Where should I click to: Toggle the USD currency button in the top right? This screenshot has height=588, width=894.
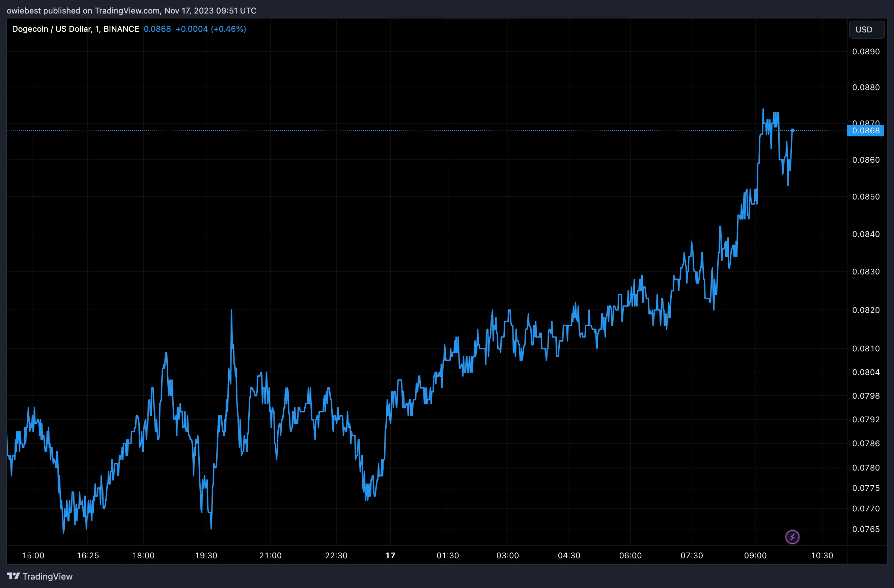click(867, 29)
